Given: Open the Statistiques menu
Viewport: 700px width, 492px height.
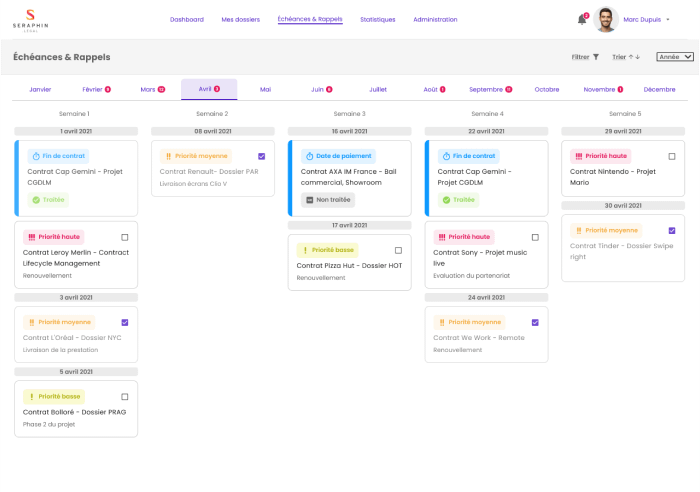Looking at the screenshot, I should point(378,20).
